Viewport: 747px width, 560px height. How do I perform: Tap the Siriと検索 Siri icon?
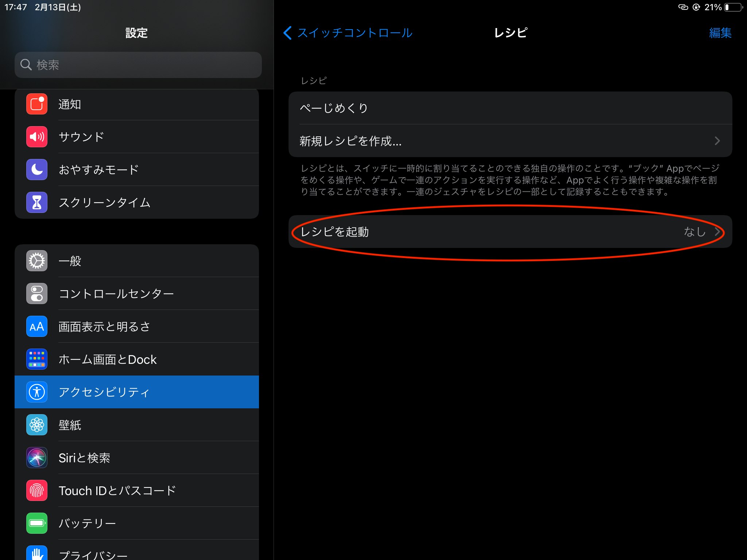click(37, 458)
